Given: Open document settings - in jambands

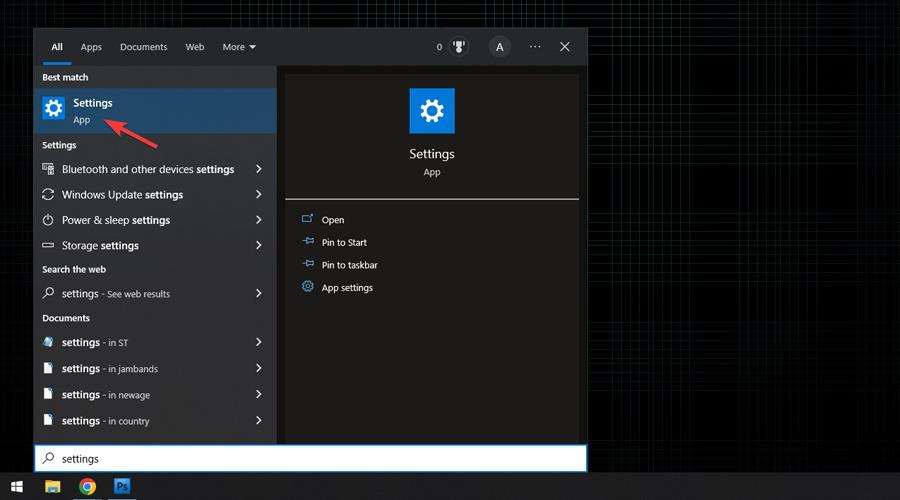Looking at the screenshot, I should tap(155, 368).
